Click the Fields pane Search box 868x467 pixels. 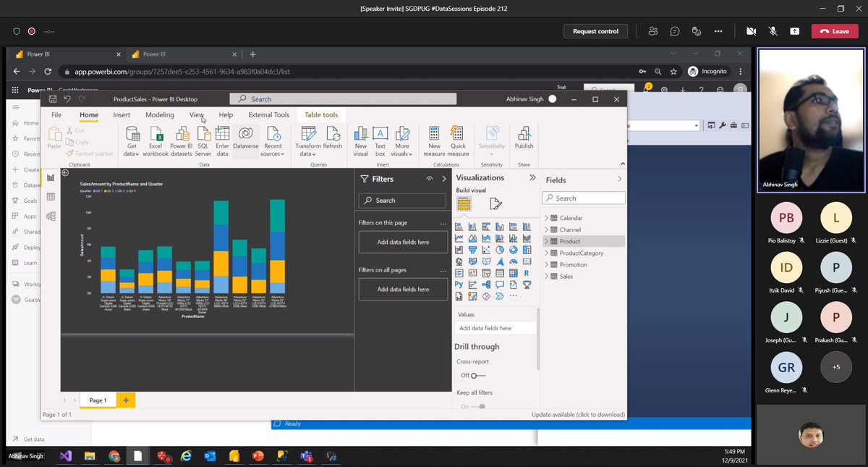(x=583, y=198)
